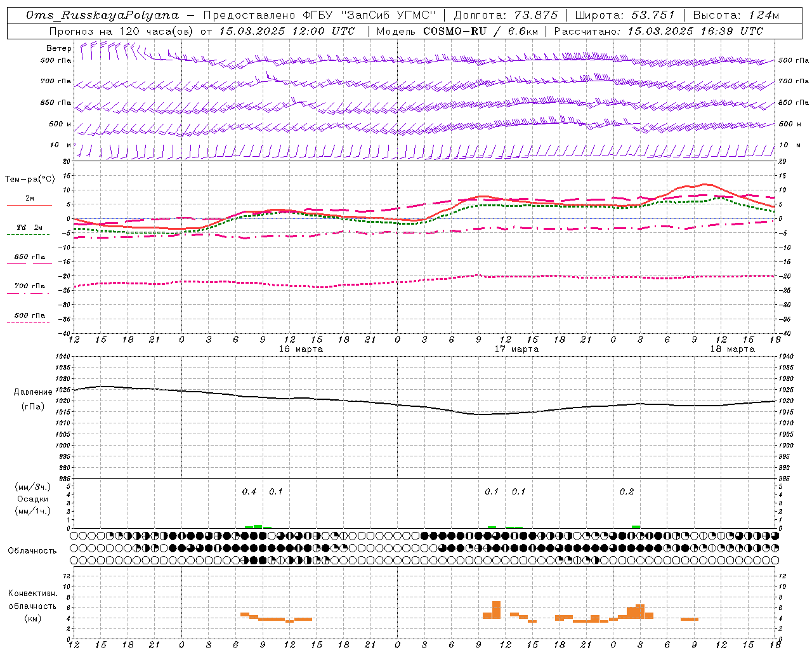This screenshot has width=812, height=650.
Task: Click the (км) unit under convective cloudiness
Action: (32, 618)
